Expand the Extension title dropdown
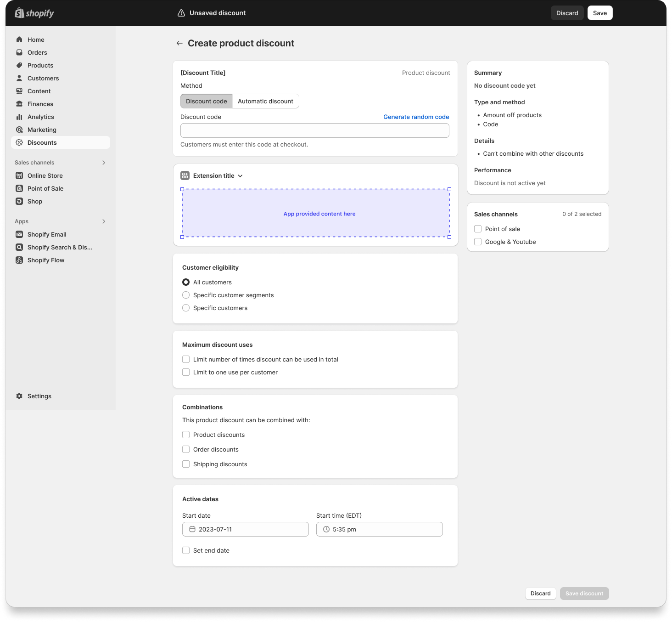The height and width of the screenshot is (622, 672). pyautogui.click(x=240, y=175)
